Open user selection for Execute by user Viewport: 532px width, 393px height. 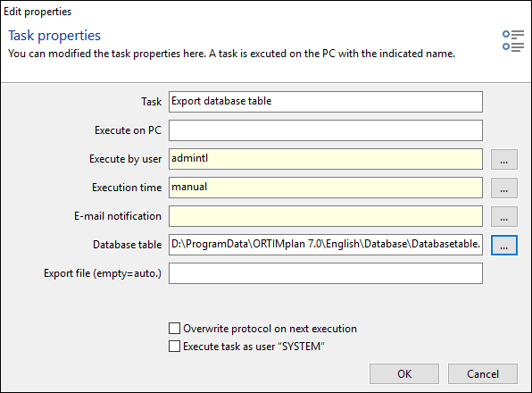pos(503,159)
